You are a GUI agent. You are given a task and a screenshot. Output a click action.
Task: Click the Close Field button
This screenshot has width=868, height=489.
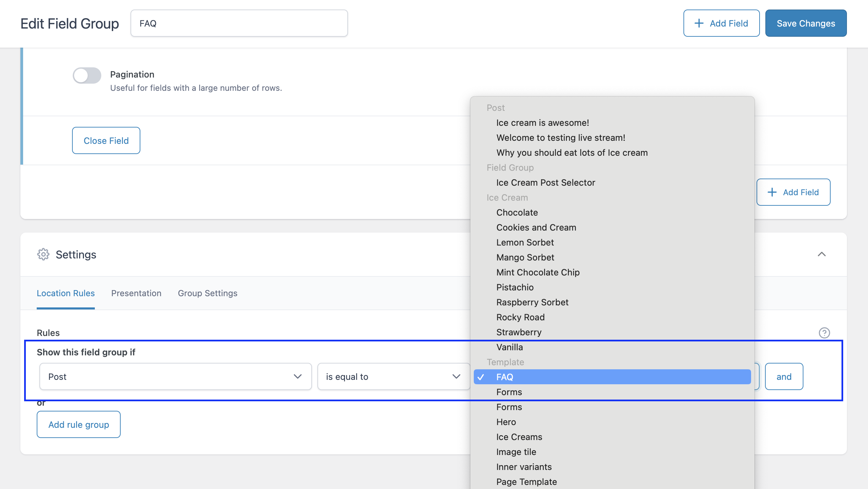tap(106, 140)
